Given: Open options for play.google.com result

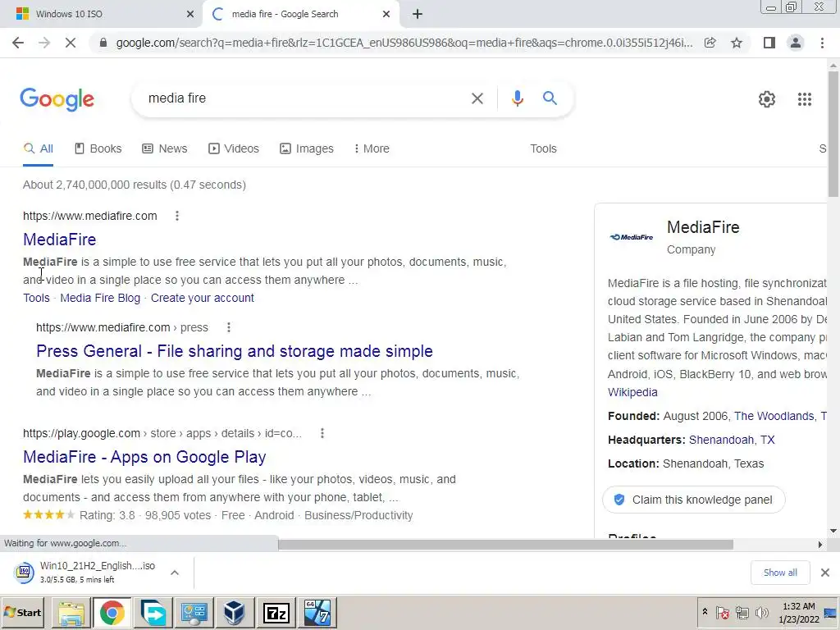Looking at the screenshot, I should 322,433.
